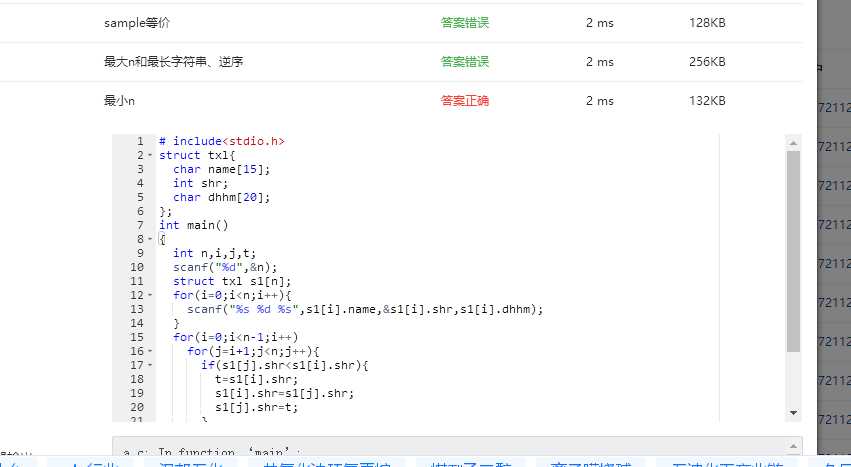
Task: Click line number 14 in the gutter
Action: coord(137,324)
